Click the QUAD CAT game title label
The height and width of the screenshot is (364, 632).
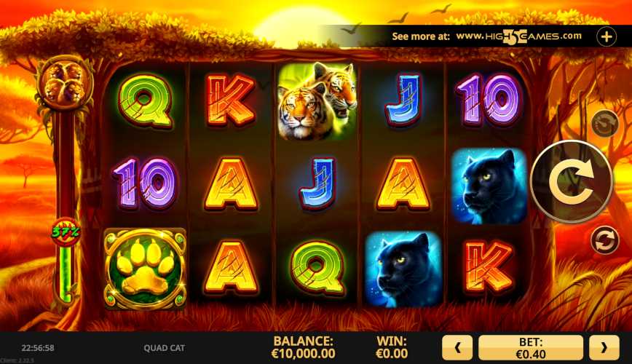click(x=164, y=348)
